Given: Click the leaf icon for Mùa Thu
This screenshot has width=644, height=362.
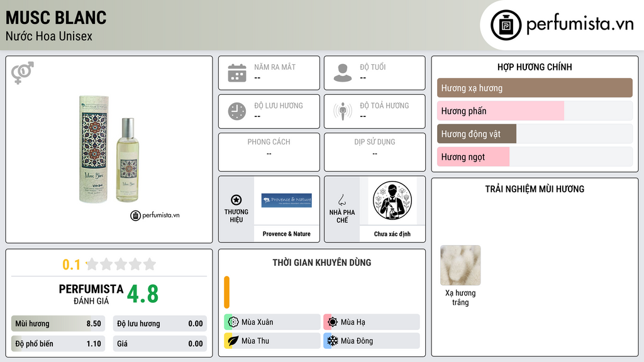Looking at the screenshot, I should [233, 341].
